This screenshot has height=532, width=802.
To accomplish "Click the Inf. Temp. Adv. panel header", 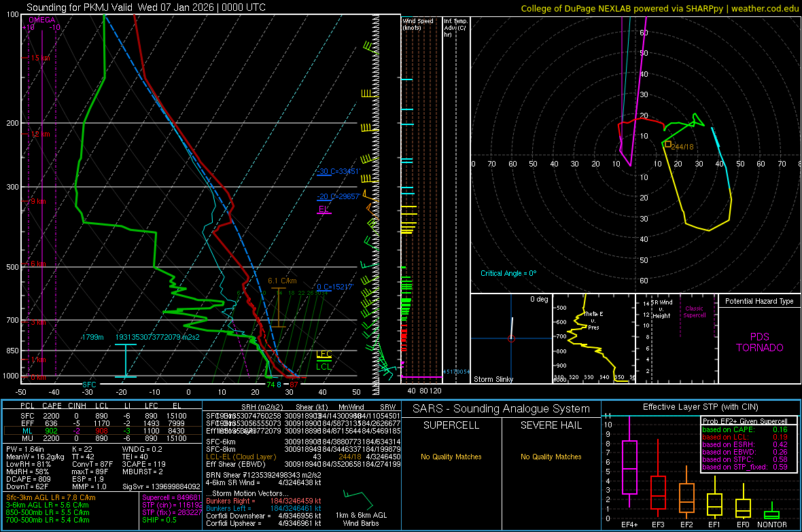I will [455, 28].
